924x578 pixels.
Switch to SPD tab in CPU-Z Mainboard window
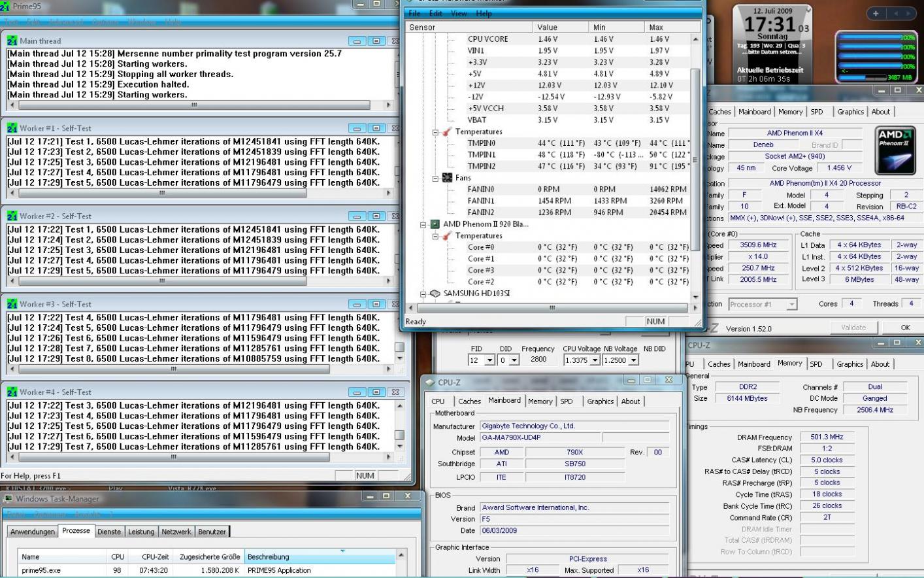tap(567, 401)
